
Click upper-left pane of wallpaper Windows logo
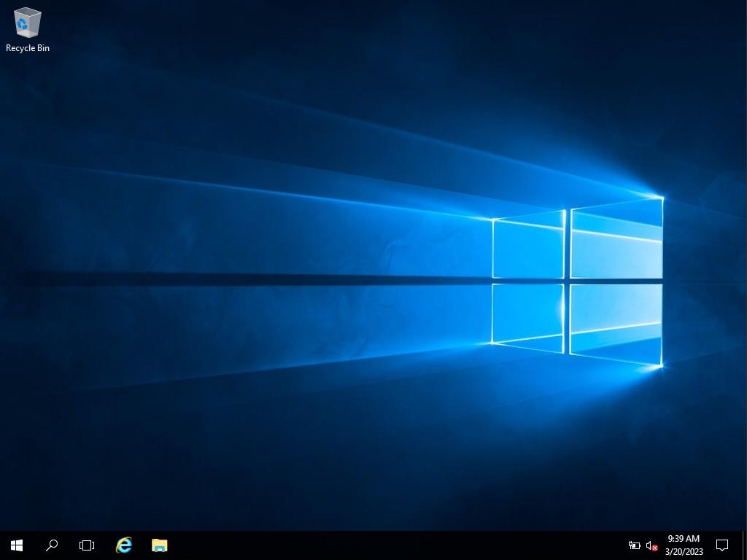528,246
